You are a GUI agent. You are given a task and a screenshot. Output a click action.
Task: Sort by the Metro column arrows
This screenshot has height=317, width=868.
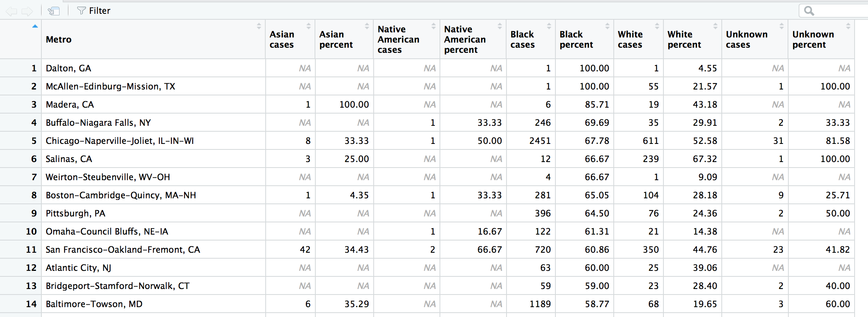tap(259, 26)
